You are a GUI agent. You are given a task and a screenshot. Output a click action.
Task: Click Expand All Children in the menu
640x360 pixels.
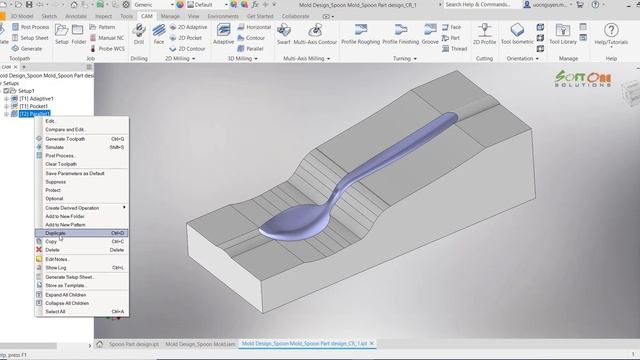[x=82, y=295]
